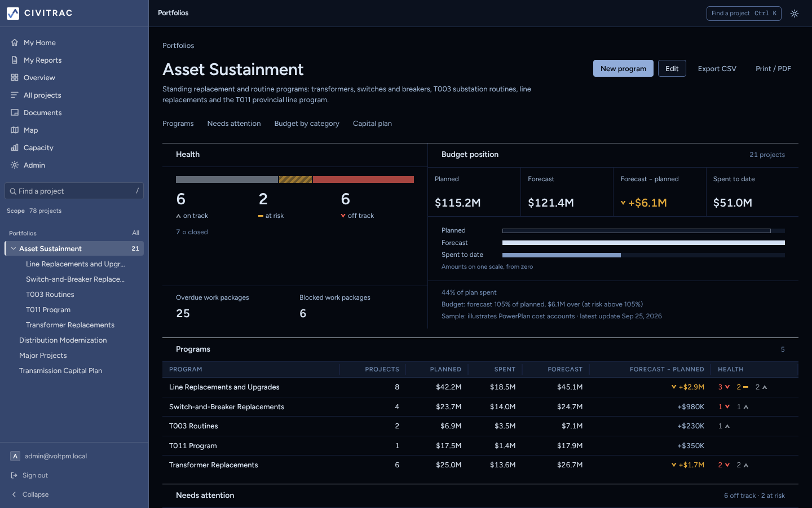812x508 pixels.
Task: Click the Portfolios breadcrumb link
Action: pos(178,46)
